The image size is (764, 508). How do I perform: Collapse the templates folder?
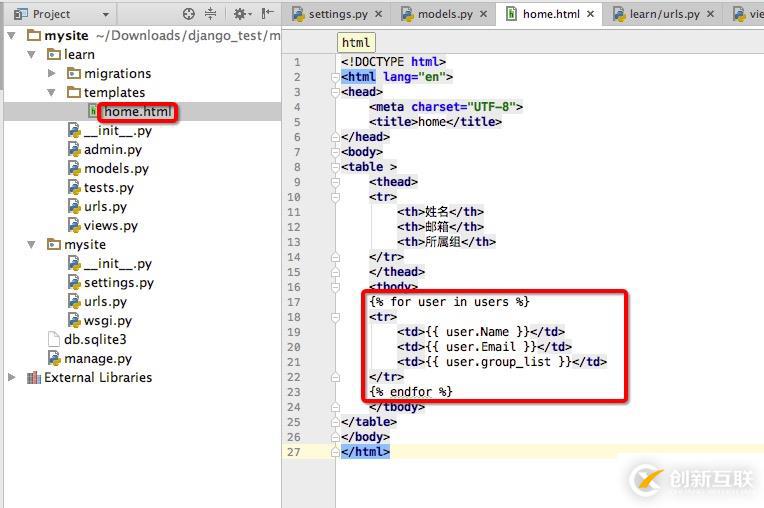point(52,93)
